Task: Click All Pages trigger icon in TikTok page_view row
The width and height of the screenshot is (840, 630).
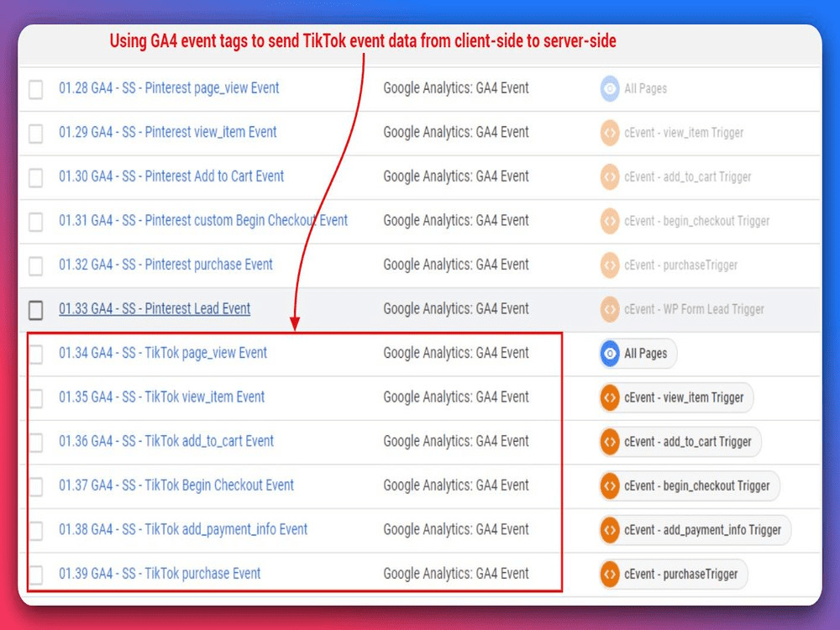Action: point(610,354)
